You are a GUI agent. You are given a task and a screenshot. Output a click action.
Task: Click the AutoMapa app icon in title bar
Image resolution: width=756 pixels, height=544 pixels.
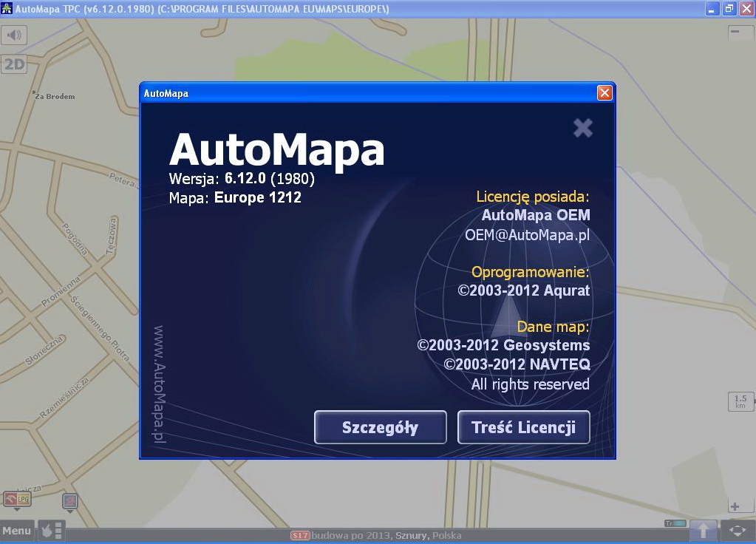click(x=6, y=7)
